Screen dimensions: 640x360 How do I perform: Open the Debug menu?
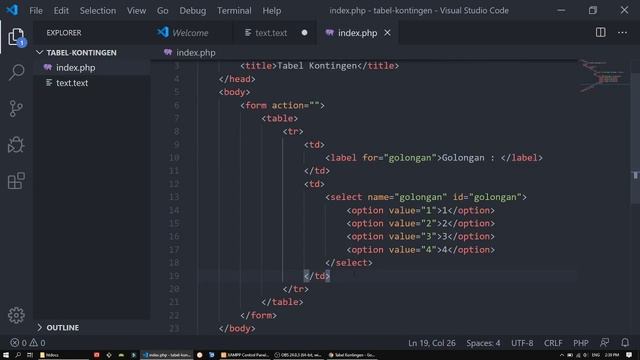coord(193,11)
